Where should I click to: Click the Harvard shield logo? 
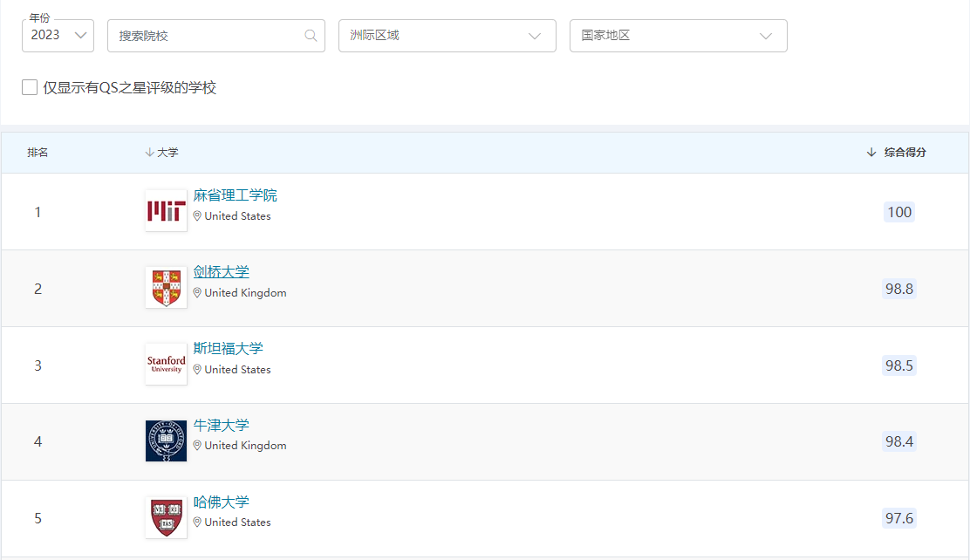tap(166, 517)
